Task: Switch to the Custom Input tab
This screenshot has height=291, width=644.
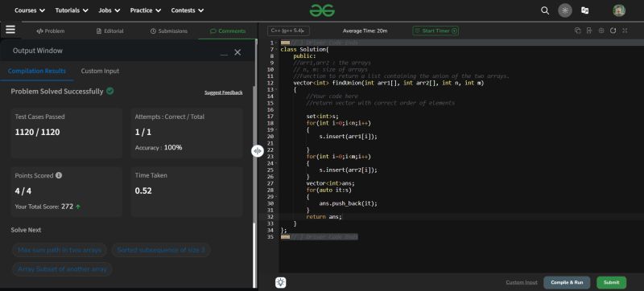Action: click(100, 71)
